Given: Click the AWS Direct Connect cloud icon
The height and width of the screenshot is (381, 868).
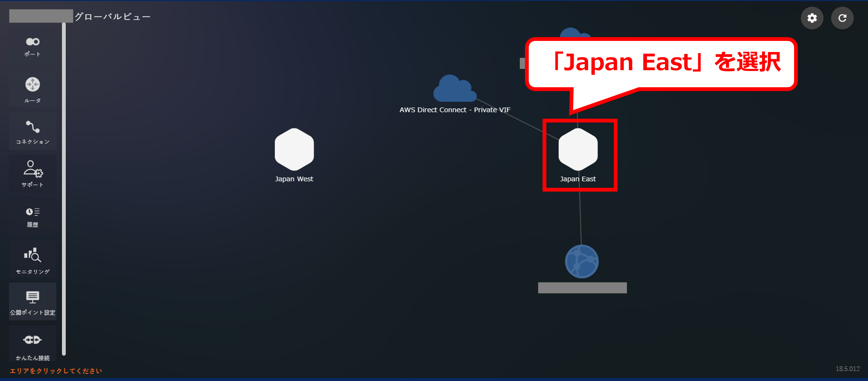Looking at the screenshot, I should 454,89.
